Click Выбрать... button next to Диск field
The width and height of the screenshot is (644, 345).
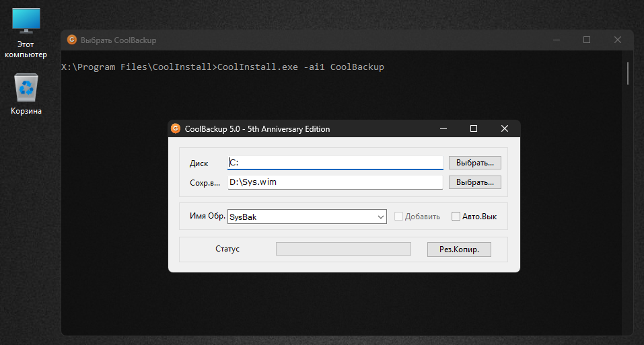(475, 163)
